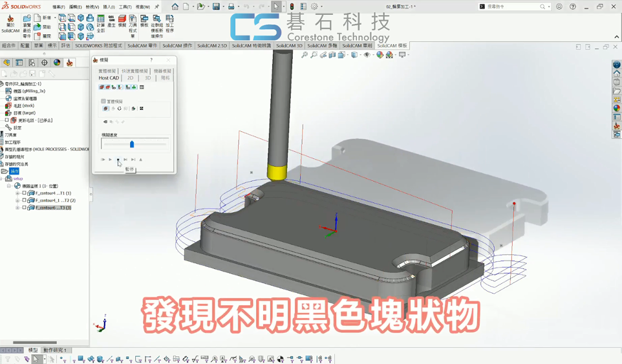Collapse the setup node in operations tree
Screen dimensions: 622x364
(x=3, y=179)
